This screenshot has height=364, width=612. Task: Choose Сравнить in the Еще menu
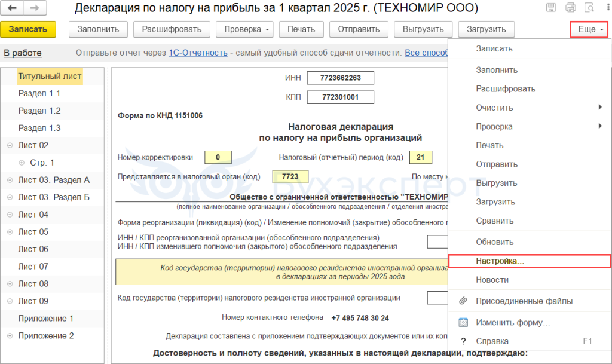click(494, 221)
